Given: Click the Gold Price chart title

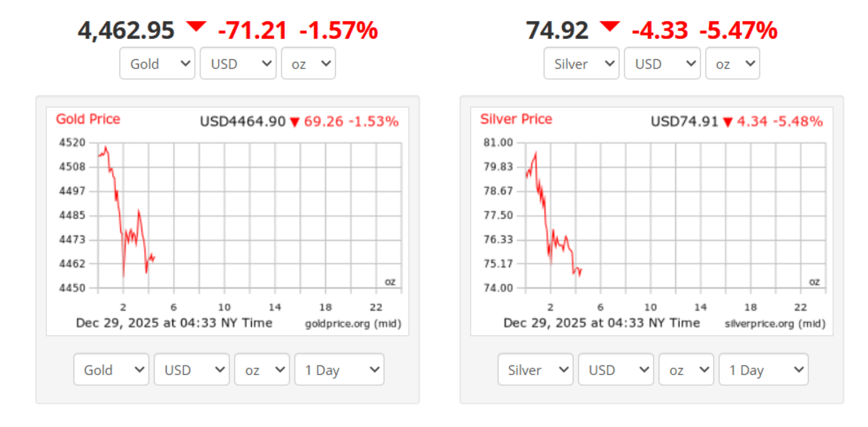Looking at the screenshot, I should tap(88, 118).
